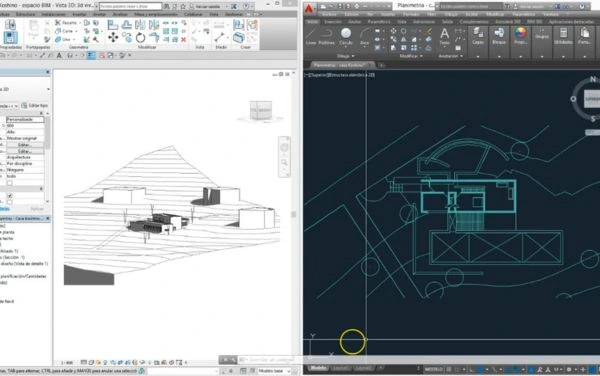600x376 pixels.
Task: Toggle the checked checkbox in Revit Properties palette
Action: tap(10, 196)
